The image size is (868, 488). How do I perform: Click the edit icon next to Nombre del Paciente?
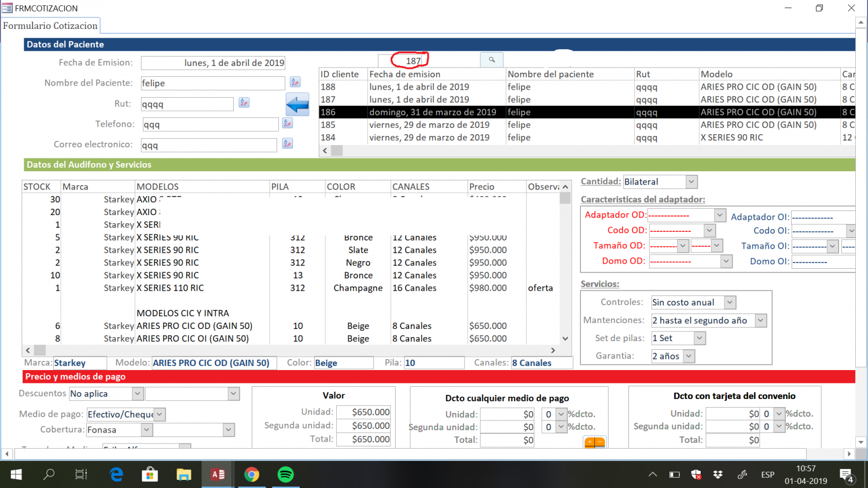[x=295, y=82]
